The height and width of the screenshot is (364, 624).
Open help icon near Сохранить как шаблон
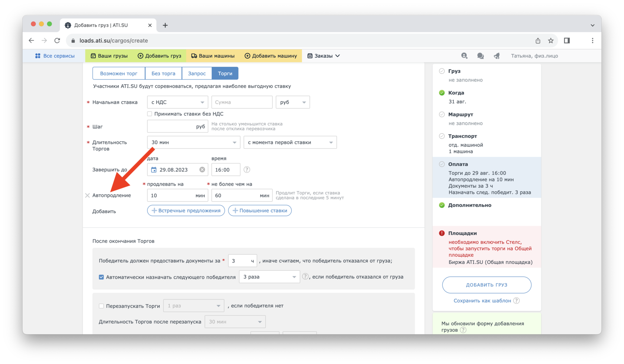coord(516,301)
